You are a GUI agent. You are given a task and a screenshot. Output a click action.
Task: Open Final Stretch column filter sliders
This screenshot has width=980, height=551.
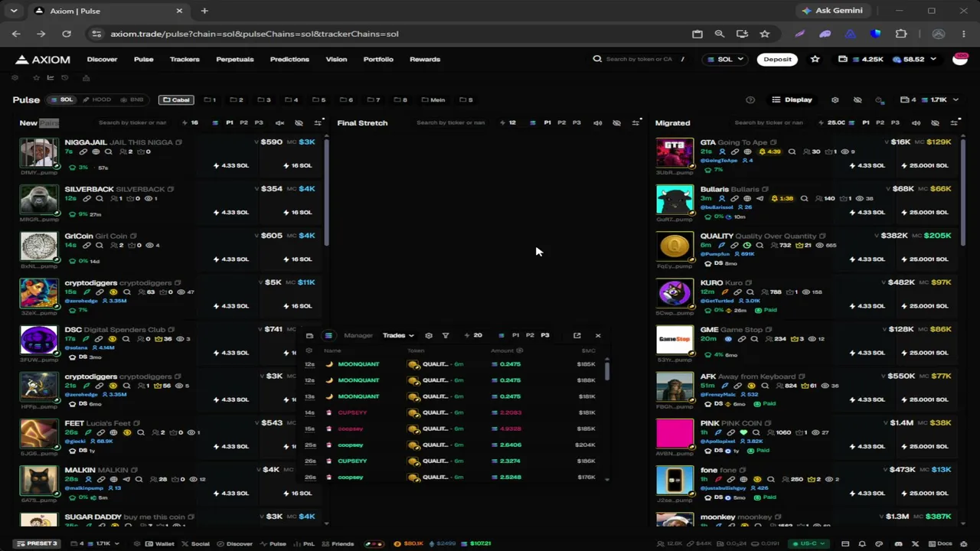[636, 122]
